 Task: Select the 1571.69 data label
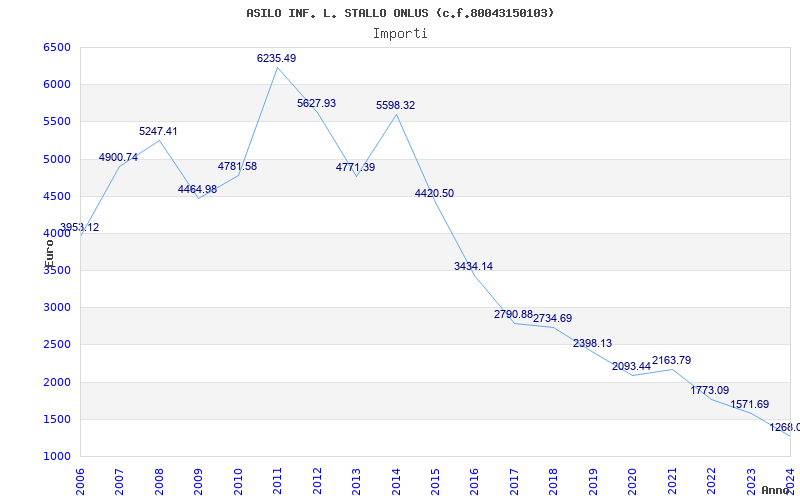pyautogui.click(x=749, y=405)
